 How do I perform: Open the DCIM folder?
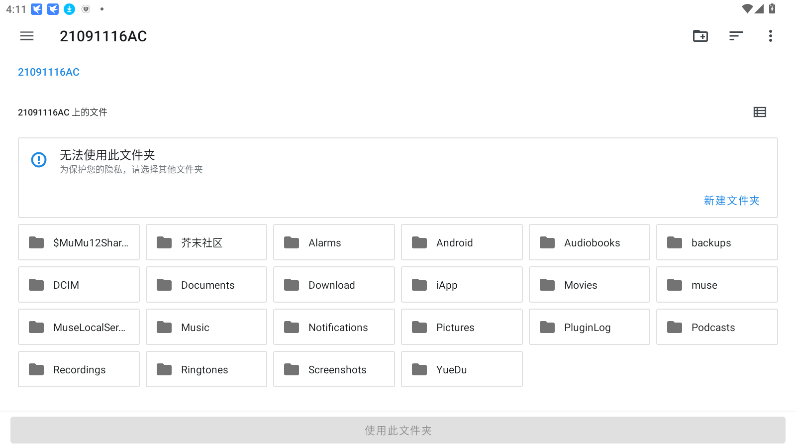[x=78, y=285]
